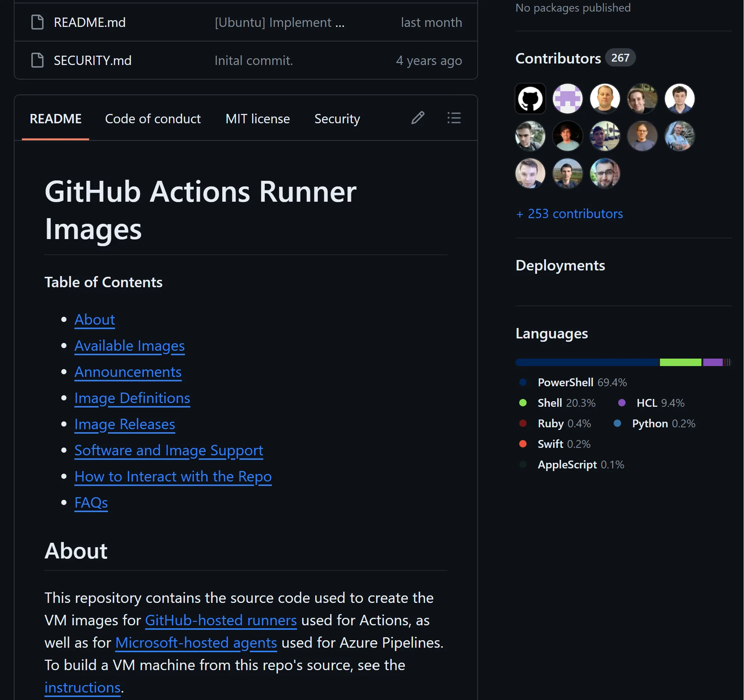Click the Deployments heading
The height and width of the screenshot is (700, 744).
click(x=560, y=266)
